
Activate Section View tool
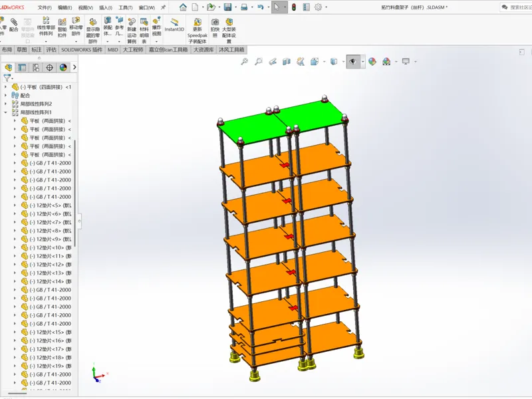point(287,61)
